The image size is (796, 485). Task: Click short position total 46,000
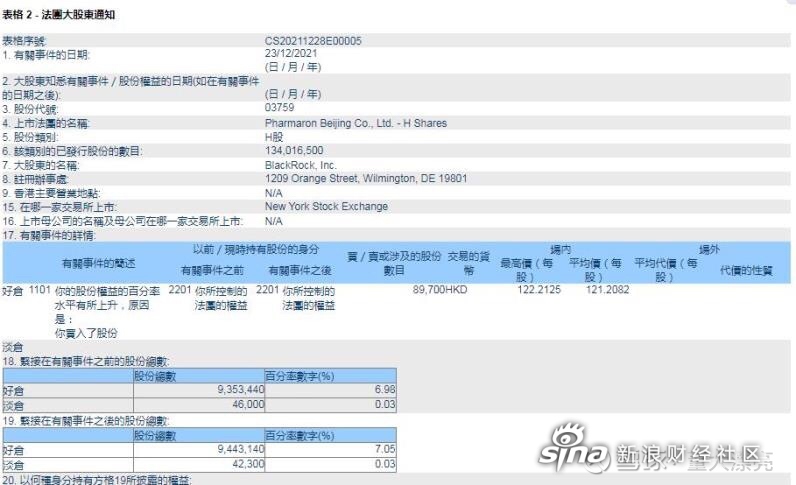click(x=248, y=404)
